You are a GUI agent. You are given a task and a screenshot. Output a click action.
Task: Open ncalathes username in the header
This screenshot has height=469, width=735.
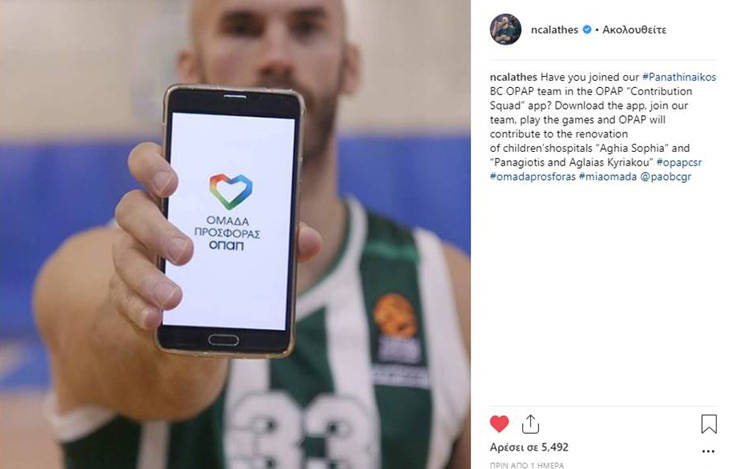coord(554,30)
